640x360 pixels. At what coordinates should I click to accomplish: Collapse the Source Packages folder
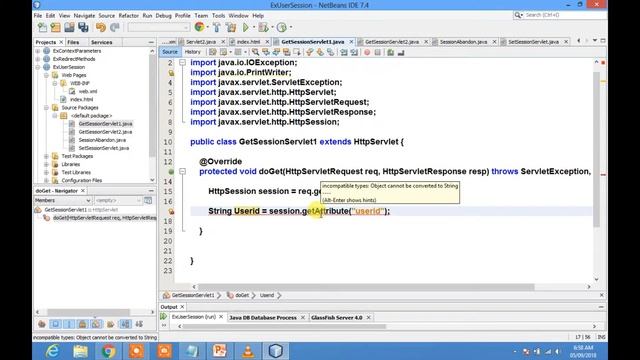click(x=46, y=108)
